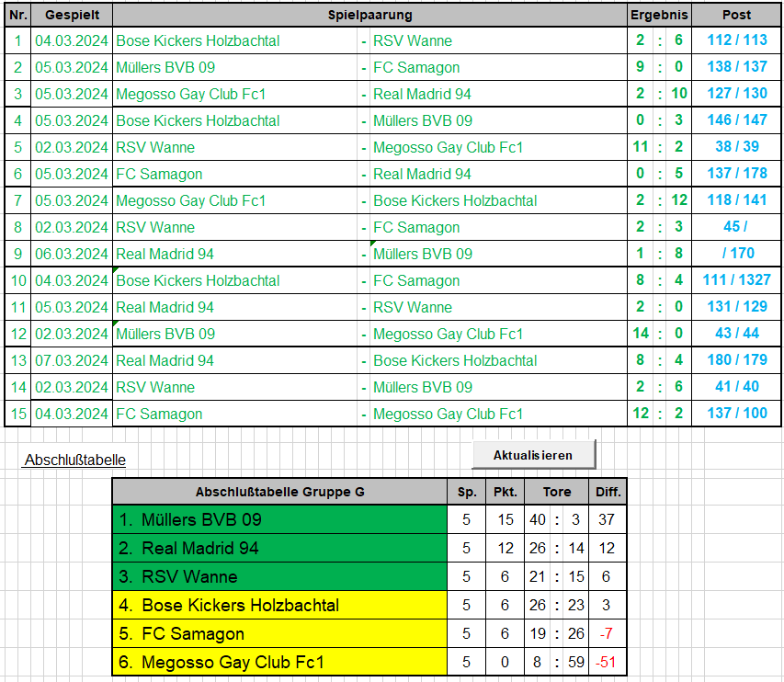Select sixth place row Megosso Gay Club Fc1
Screen dimensions: 784x682
click(x=280, y=662)
